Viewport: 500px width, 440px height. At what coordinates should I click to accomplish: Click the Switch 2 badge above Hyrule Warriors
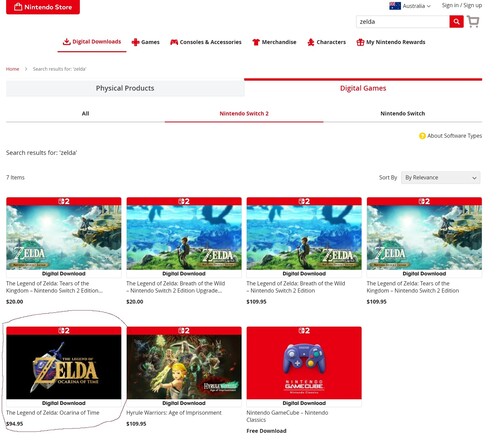184,331
